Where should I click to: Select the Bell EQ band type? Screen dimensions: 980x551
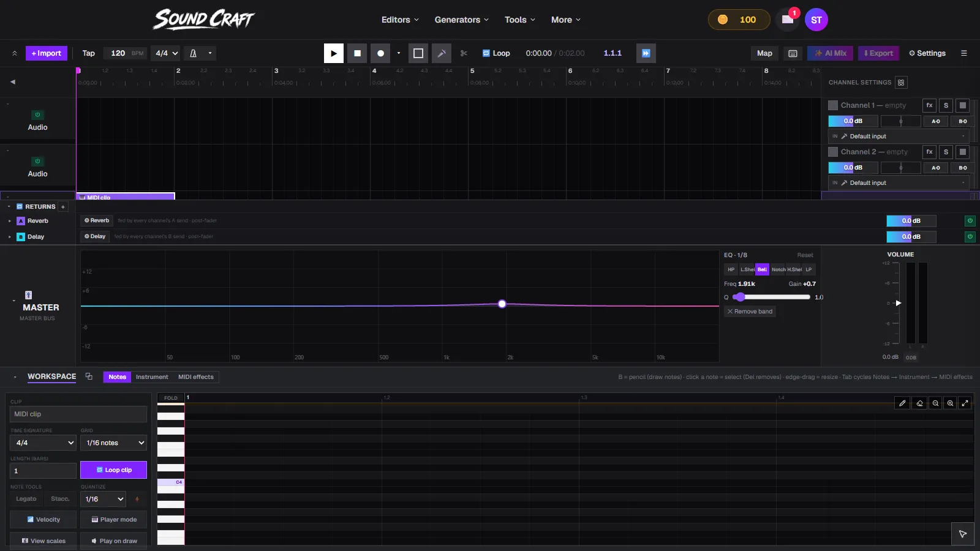762,269
